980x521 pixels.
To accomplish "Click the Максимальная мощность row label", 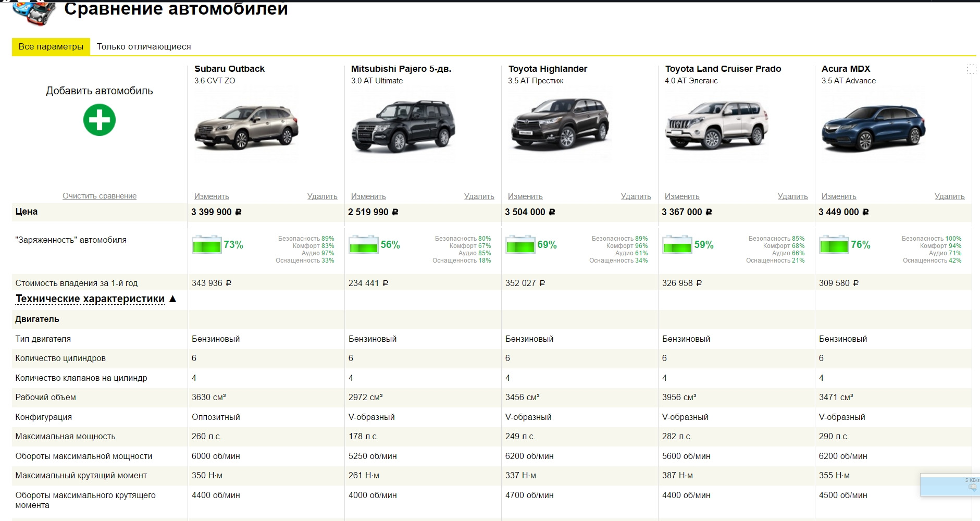I will point(65,436).
